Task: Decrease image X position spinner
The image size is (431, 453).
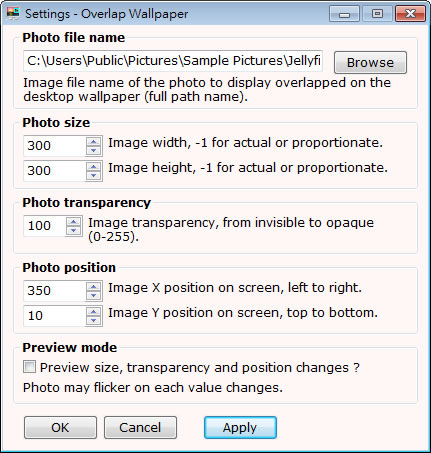Action: coord(93,295)
